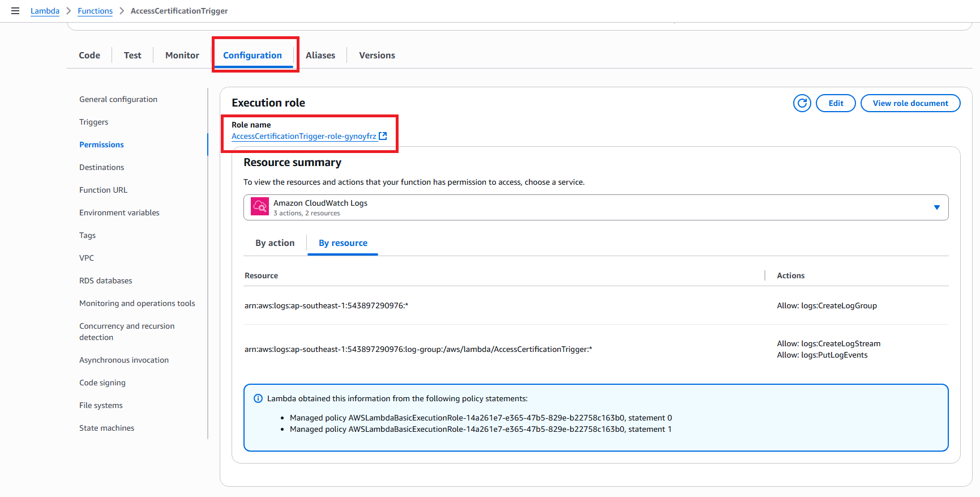
Task: Open the hamburger navigation menu
Action: (x=15, y=11)
